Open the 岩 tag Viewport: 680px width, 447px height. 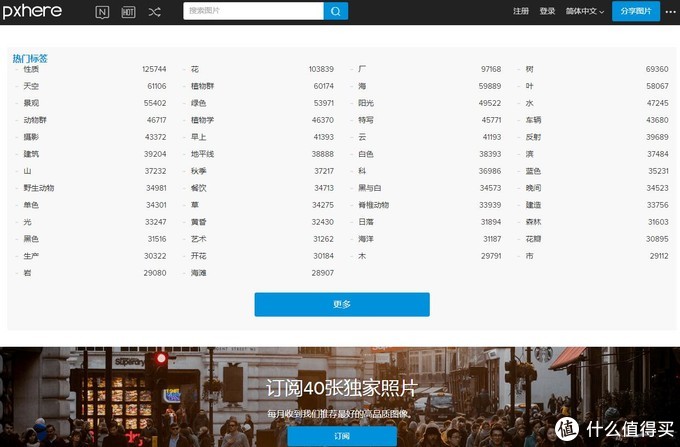27,273
